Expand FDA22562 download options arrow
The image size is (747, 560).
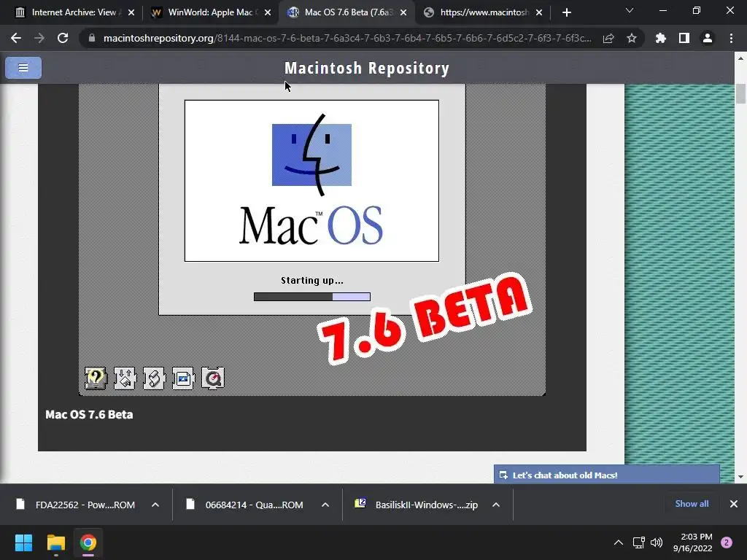155,505
